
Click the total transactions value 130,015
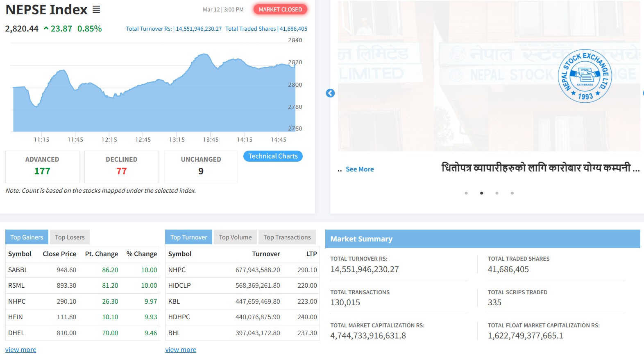345,303
